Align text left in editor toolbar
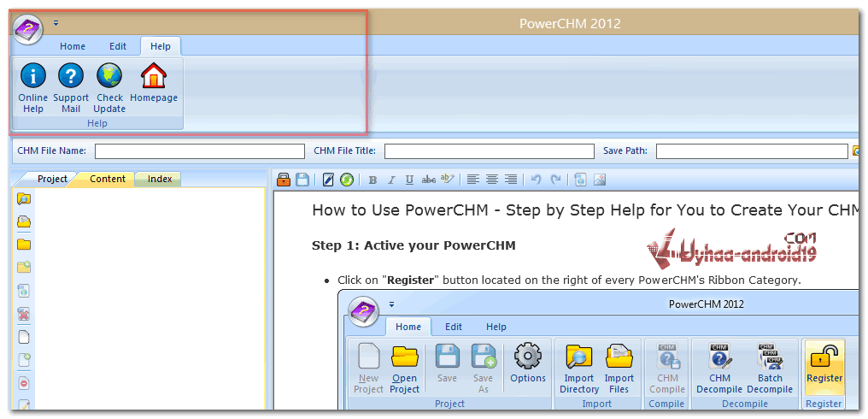 click(x=472, y=179)
